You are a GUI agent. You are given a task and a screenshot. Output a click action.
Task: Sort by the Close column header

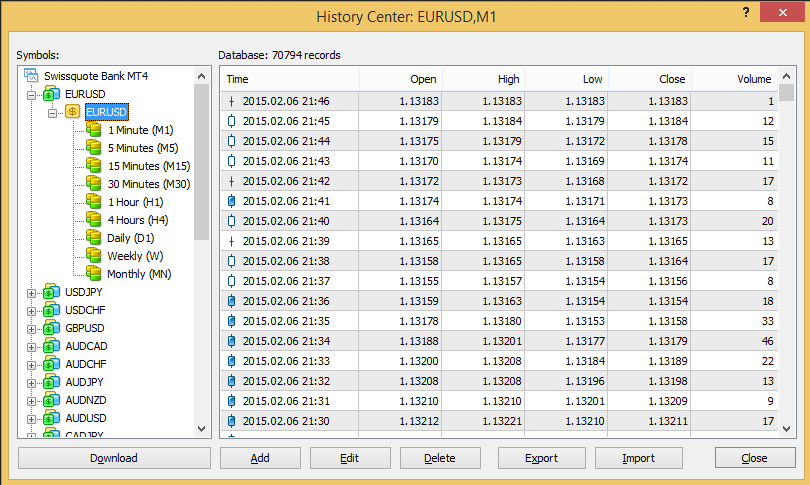[650, 79]
